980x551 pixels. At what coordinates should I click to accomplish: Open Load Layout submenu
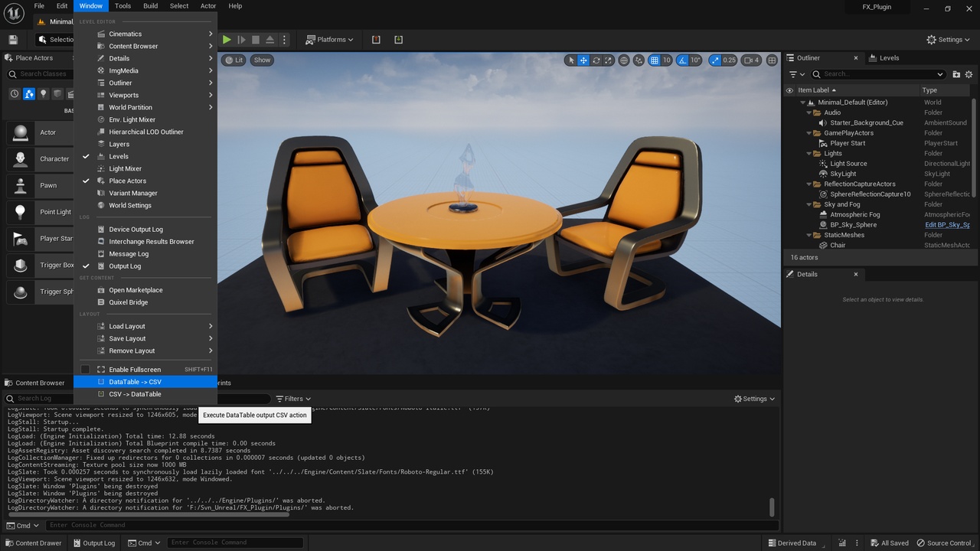click(x=145, y=326)
